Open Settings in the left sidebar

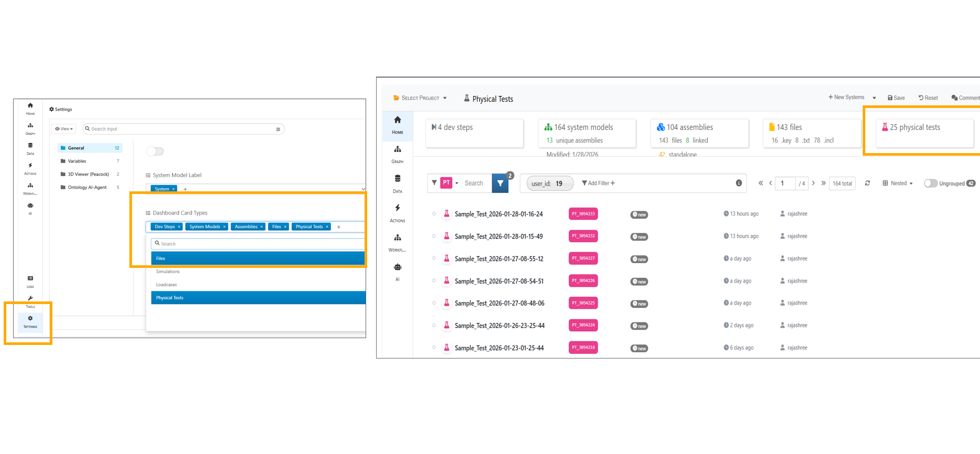click(x=30, y=321)
